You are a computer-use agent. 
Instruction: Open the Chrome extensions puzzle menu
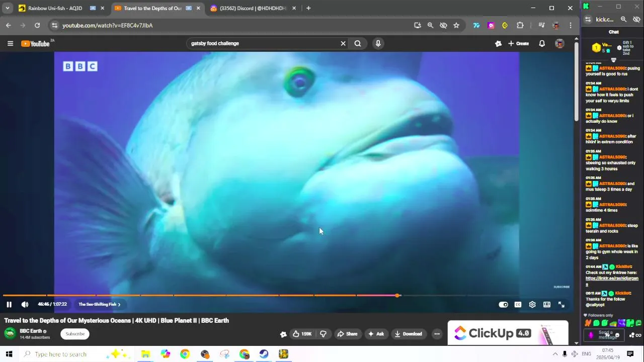[x=520, y=25]
